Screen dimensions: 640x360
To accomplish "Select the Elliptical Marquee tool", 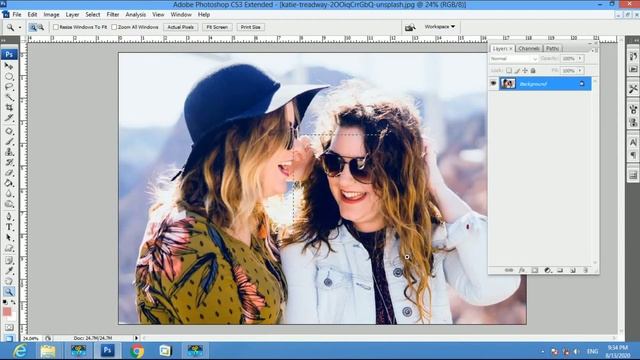I will [9, 76].
